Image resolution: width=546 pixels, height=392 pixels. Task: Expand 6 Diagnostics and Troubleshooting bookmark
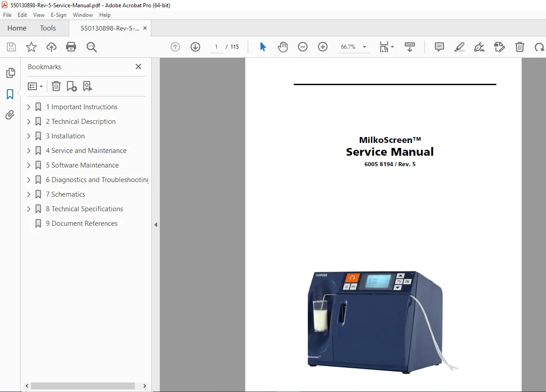coord(29,180)
